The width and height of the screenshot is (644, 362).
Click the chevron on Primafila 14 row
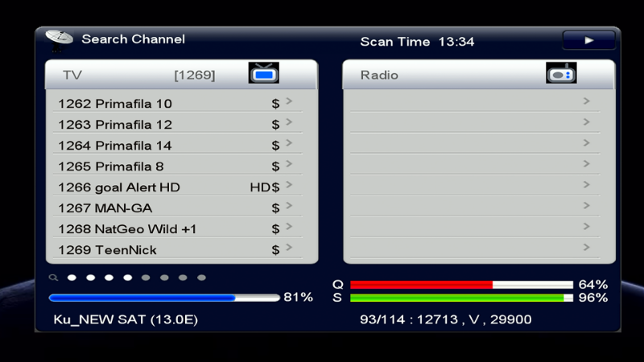tap(289, 143)
